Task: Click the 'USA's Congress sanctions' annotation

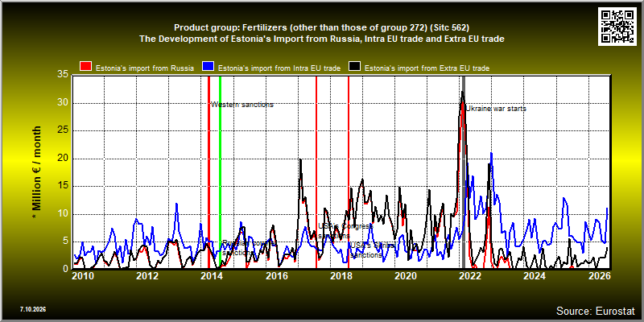Action: tap(345, 231)
